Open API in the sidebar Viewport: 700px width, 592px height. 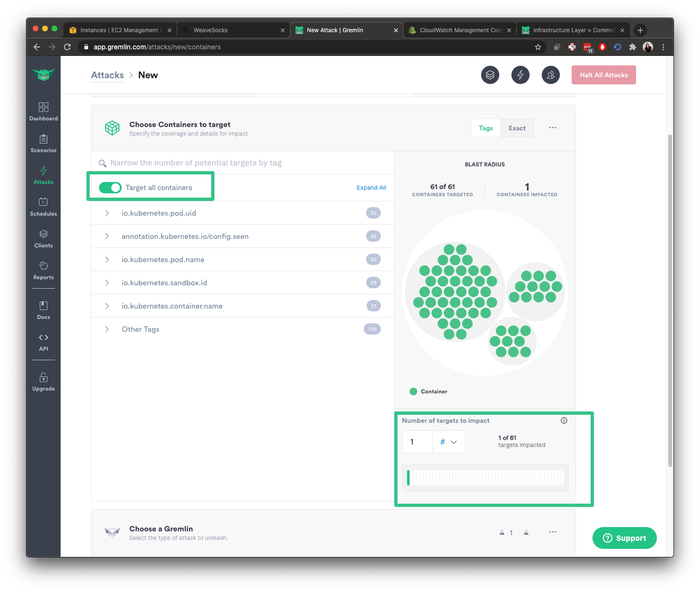[x=44, y=342]
